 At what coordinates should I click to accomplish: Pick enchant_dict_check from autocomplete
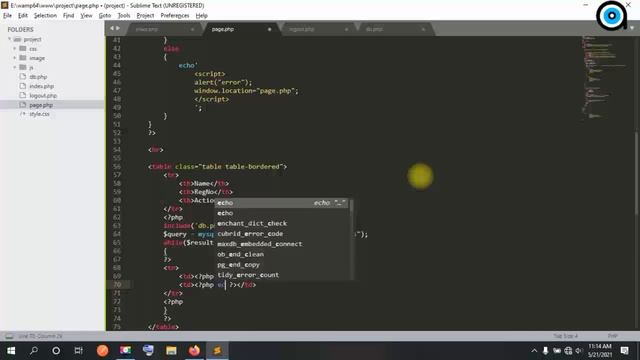coord(282,223)
